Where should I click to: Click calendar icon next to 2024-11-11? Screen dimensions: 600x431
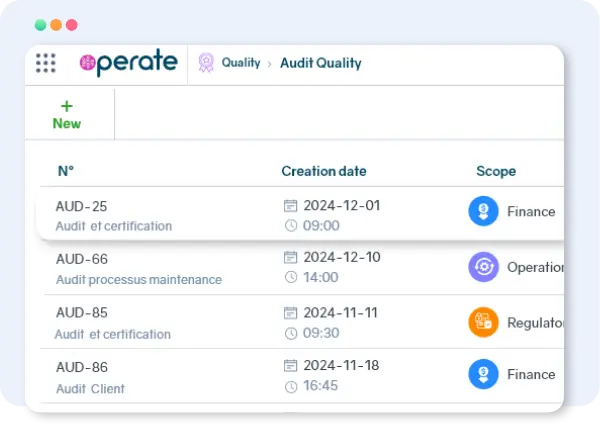(291, 313)
